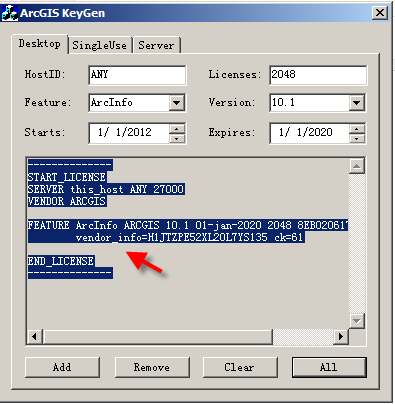This screenshot has height=404, width=395.
Task: Click the Clear button
Action: pos(240,367)
